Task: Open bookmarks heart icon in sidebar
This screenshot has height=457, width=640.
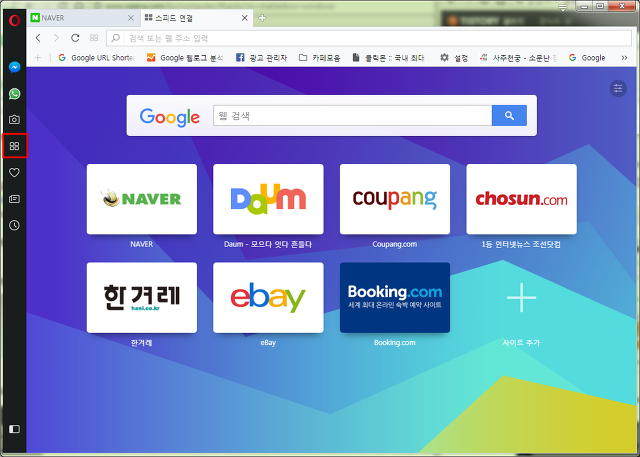Action: click(x=14, y=172)
